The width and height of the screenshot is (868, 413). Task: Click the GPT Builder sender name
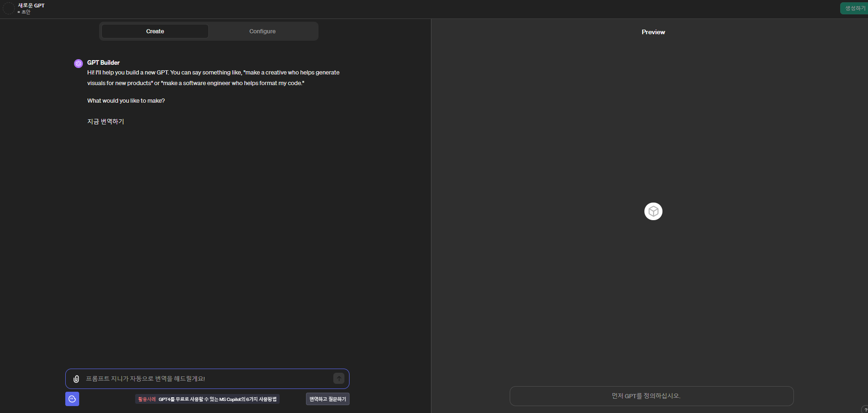point(103,62)
